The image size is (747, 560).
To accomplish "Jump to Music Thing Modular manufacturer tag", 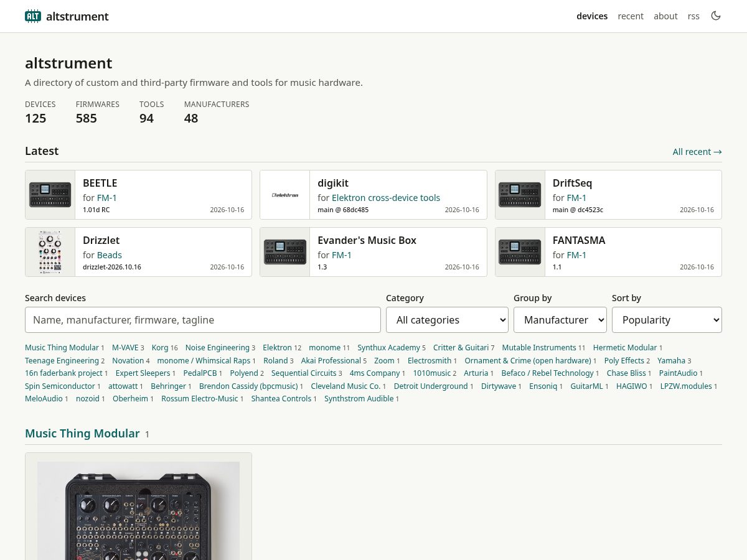I will [x=62, y=348].
